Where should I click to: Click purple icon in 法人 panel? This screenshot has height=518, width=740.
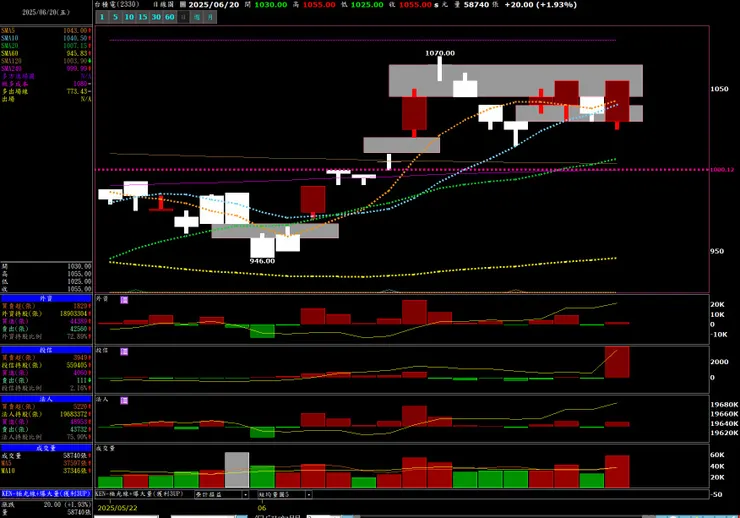[124, 401]
